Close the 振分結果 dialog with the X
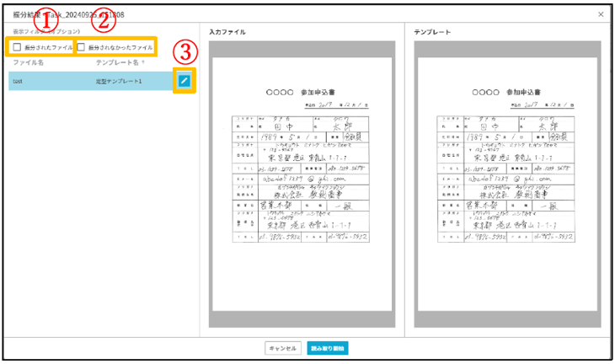This screenshot has width=615, height=364. click(601, 14)
